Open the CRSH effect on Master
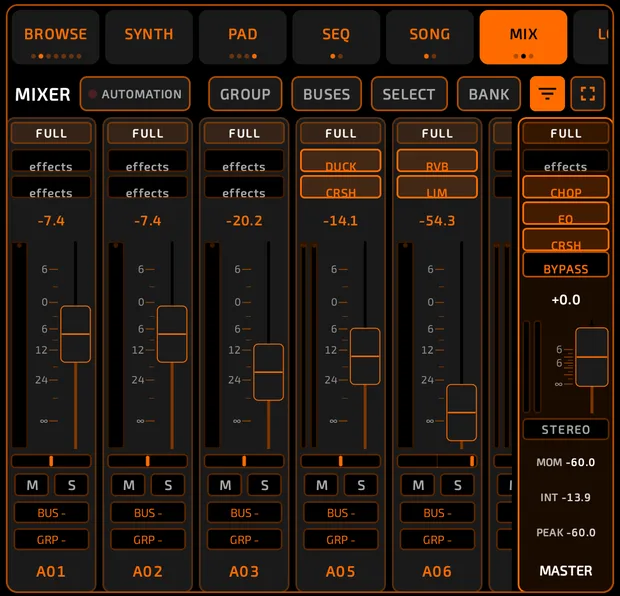This screenshot has height=596, width=620. (566, 240)
